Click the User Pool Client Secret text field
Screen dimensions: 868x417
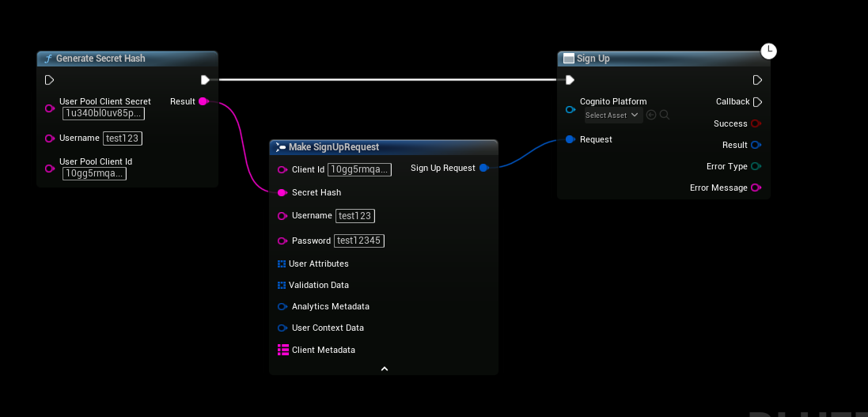point(103,113)
